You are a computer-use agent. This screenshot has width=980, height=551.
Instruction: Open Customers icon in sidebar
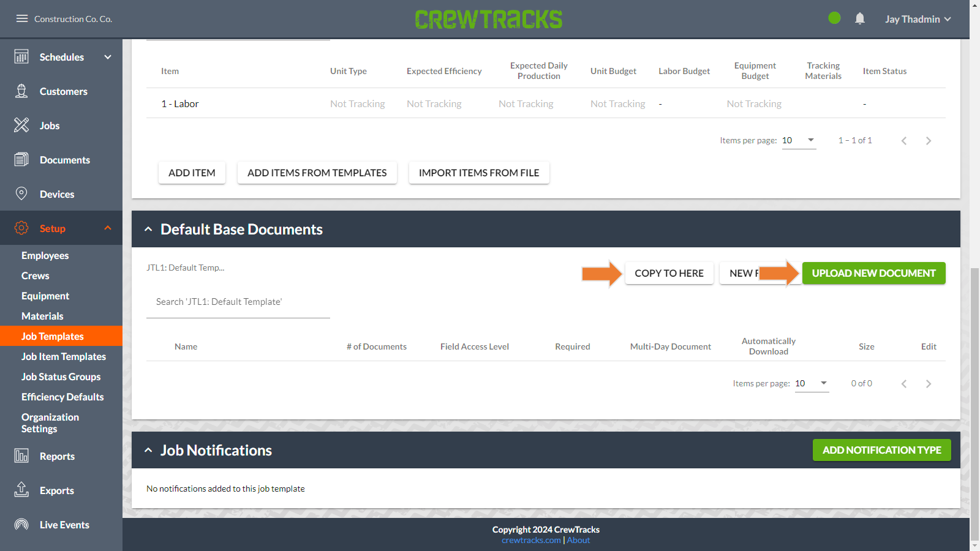coord(21,91)
